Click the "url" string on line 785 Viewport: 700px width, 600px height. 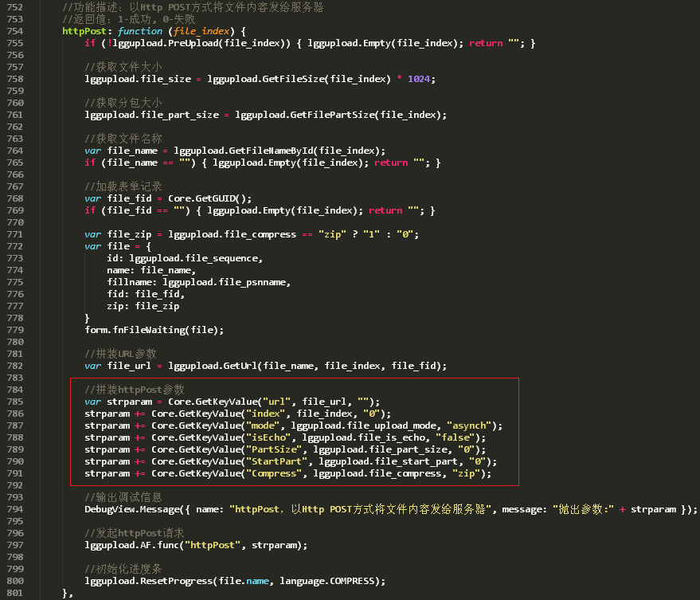277,402
